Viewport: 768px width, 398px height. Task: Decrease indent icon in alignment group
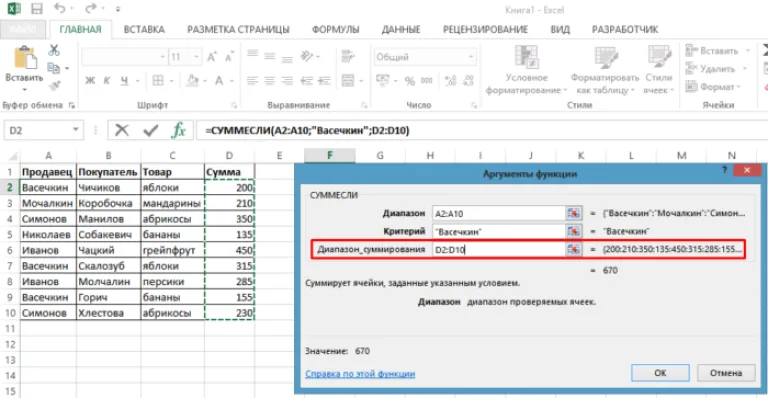[307, 80]
